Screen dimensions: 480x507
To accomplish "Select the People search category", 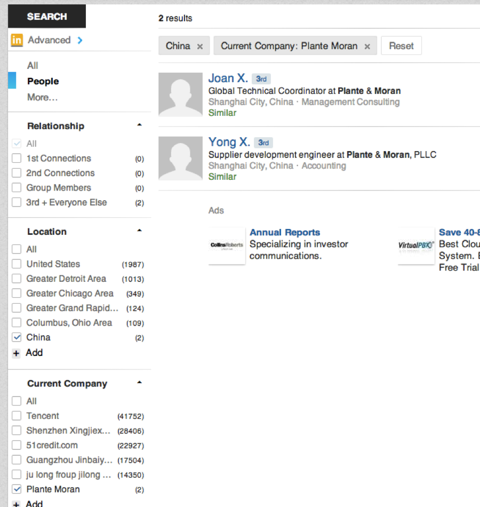I will click(43, 81).
